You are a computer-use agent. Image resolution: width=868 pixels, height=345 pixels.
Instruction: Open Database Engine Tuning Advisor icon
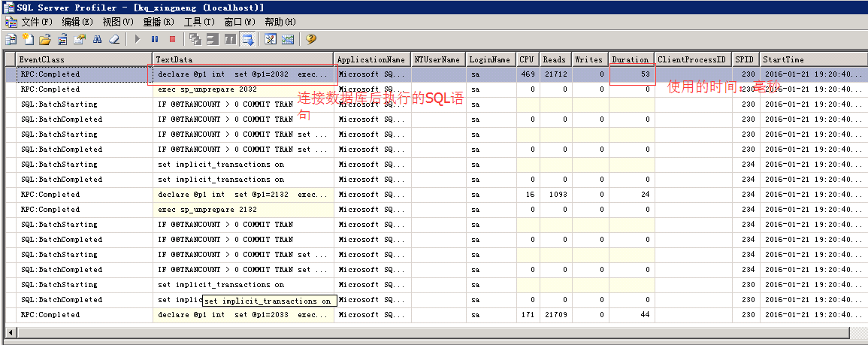[271, 39]
